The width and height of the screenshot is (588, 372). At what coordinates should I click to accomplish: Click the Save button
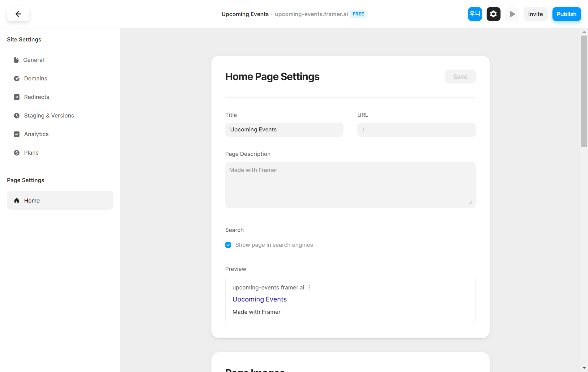(x=460, y=77)
